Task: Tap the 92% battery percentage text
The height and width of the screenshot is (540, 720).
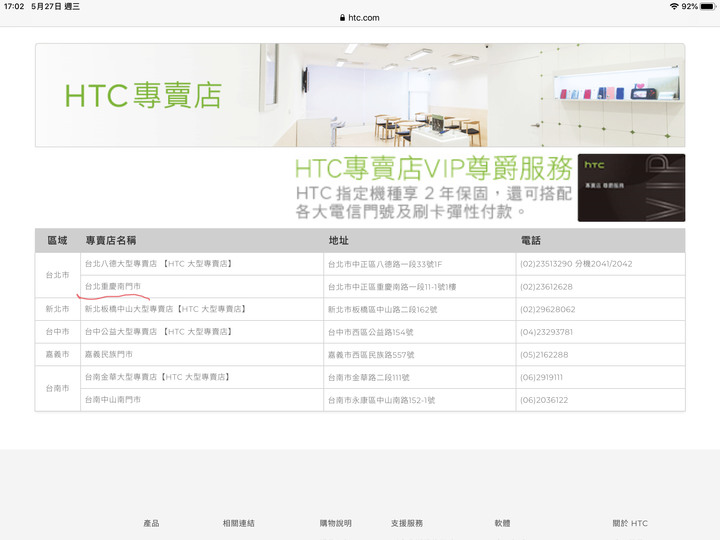Action: (x=689, y=6)
